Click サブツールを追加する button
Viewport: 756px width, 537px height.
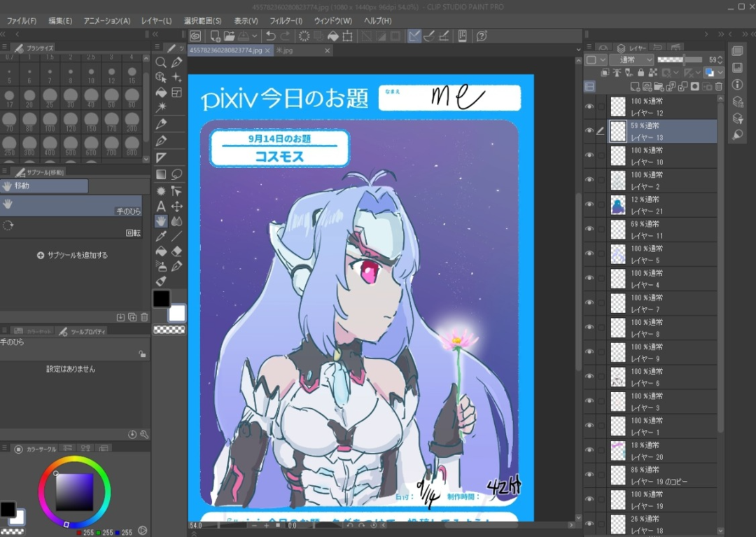(x=73, y=256)
